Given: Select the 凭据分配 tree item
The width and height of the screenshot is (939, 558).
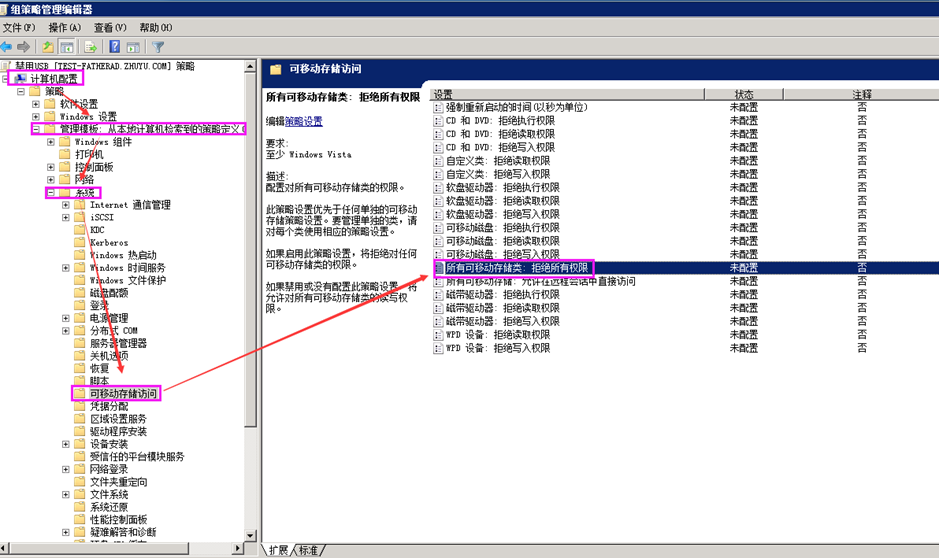Looking at the screenshot, I should 109,406.
